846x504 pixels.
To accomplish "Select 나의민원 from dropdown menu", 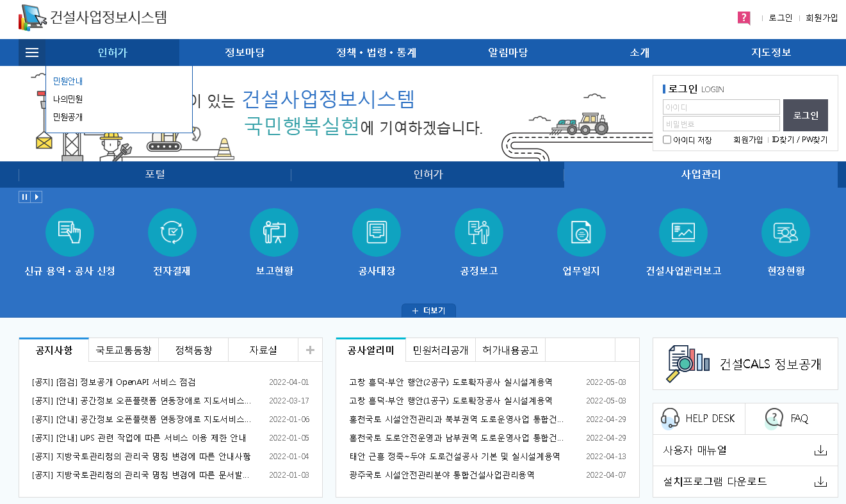I will tap(68, 99).
